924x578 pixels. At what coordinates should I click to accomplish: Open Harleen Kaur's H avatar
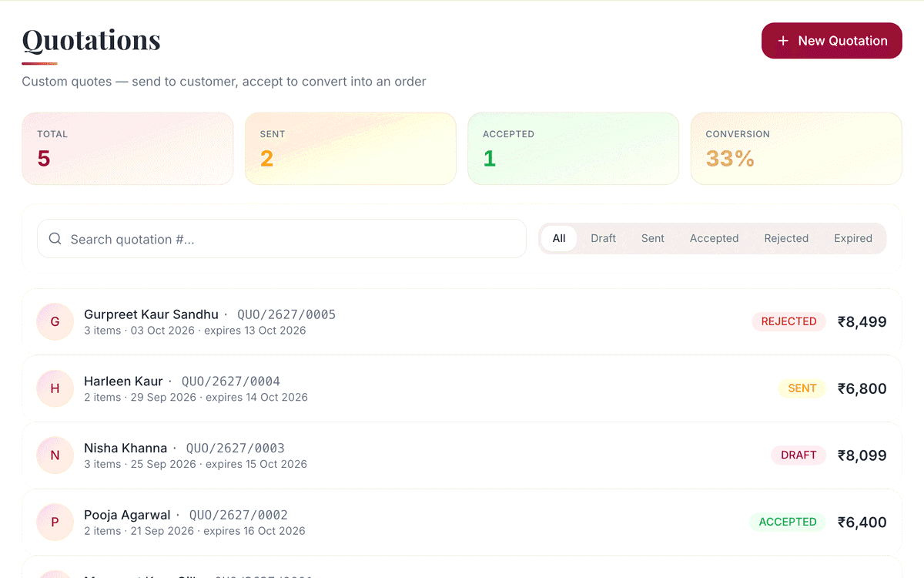point(55,388)
